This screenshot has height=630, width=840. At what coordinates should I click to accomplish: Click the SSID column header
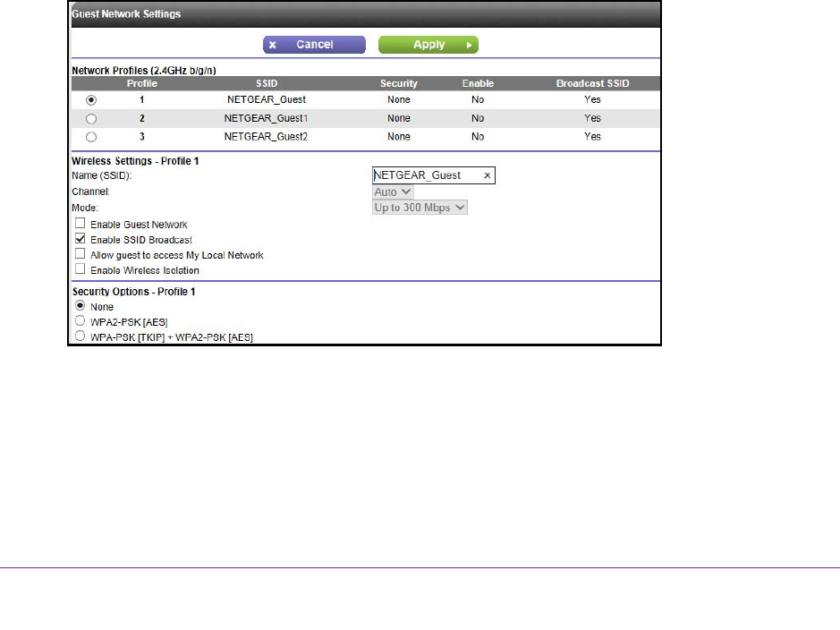pos(267,83)
